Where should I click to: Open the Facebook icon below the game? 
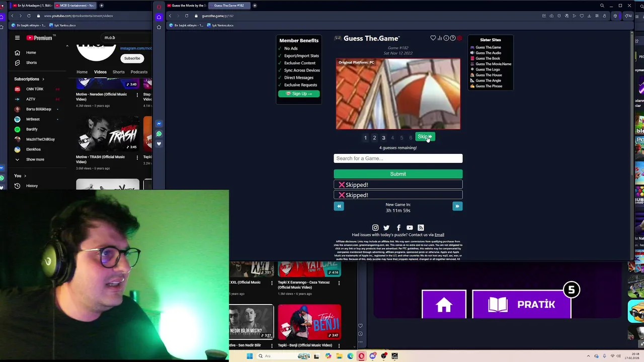coord(398,228)
